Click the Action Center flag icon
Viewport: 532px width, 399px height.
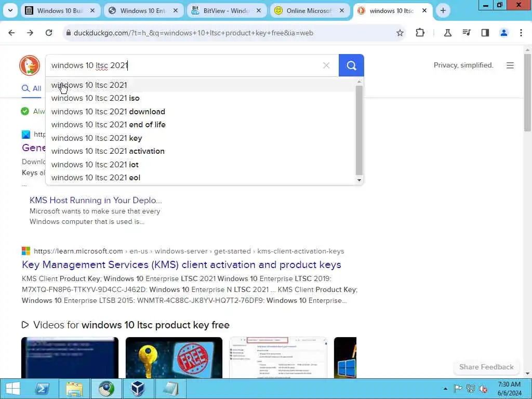[458, 389]
